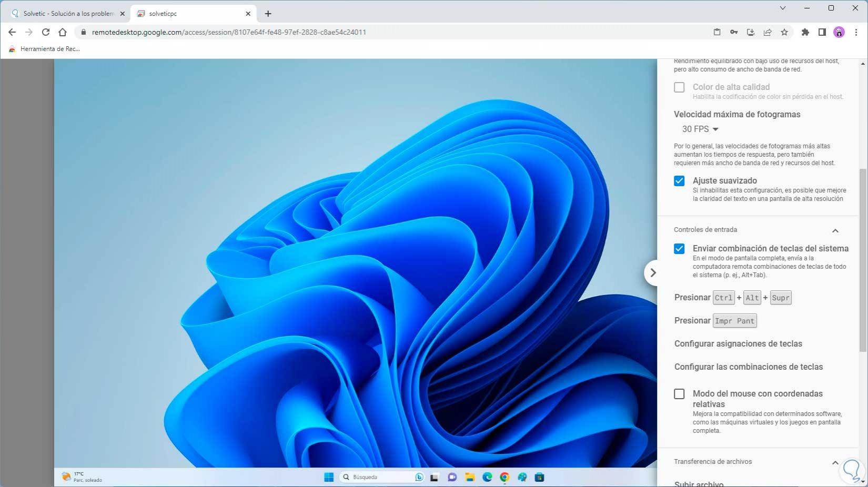Click the install app icon in address bar
The height and width of the screenshot is (487, 868).
coord(751,32)
